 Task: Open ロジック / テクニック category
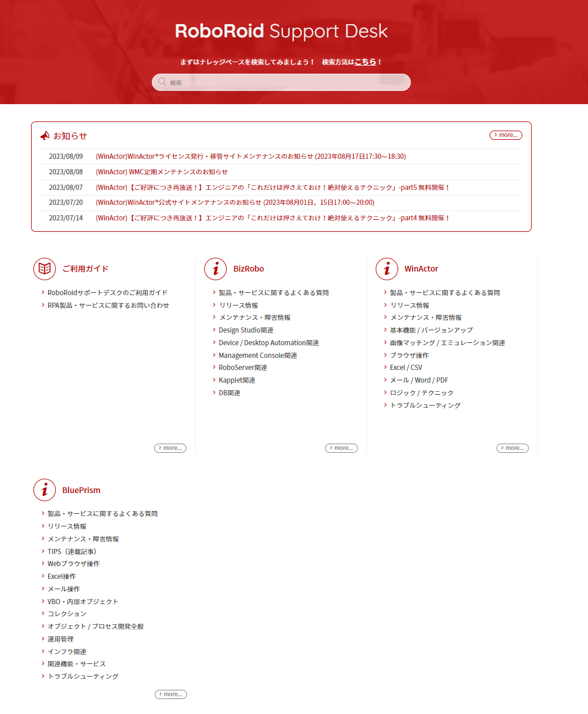coord(422,393)
